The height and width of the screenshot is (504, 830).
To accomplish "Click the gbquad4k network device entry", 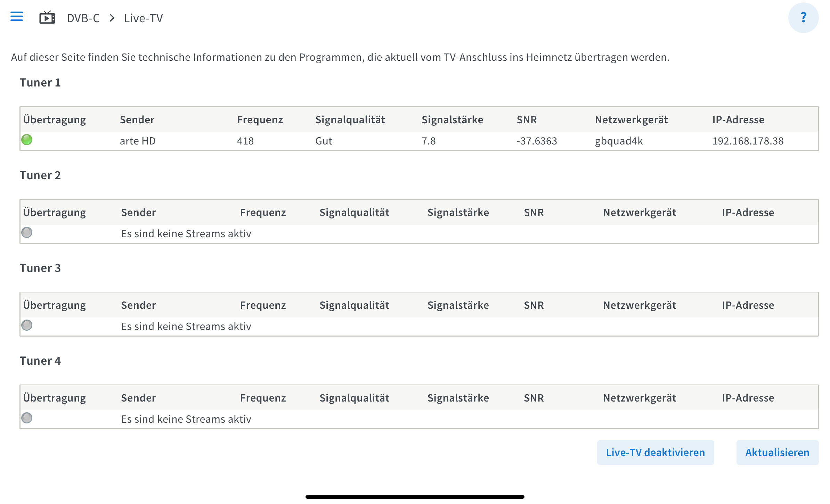I will point(619,141).
